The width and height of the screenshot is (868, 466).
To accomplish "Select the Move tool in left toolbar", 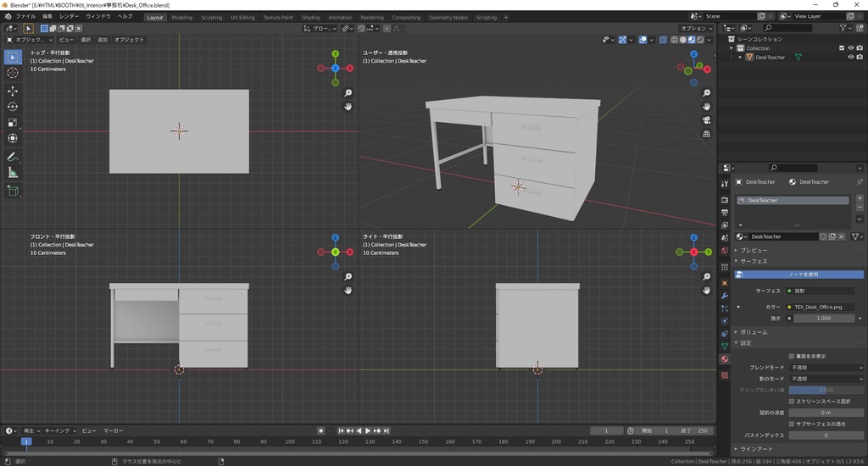I will (13, 91).
